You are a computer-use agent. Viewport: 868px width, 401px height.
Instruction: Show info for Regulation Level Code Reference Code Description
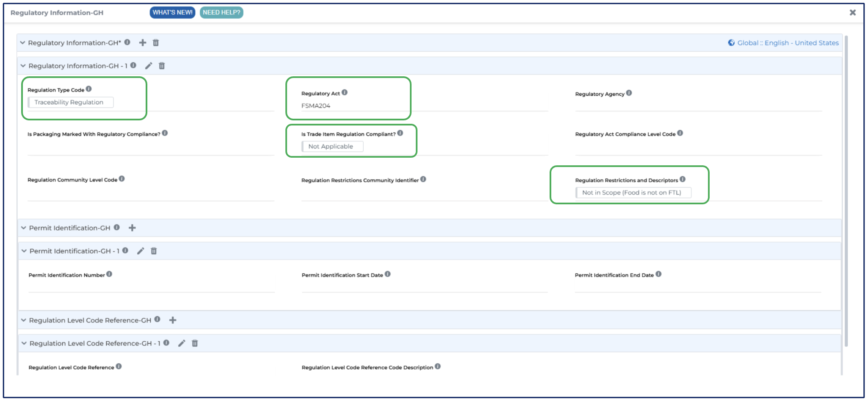[438, 366]
